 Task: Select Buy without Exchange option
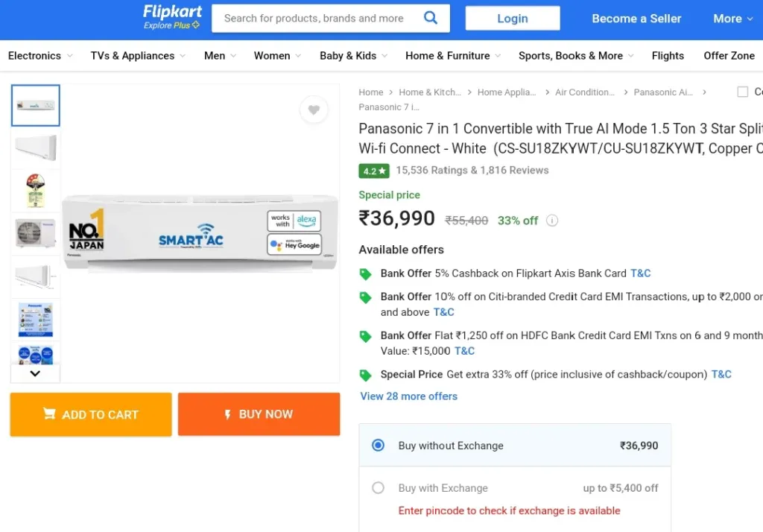[x=378, y=446]
